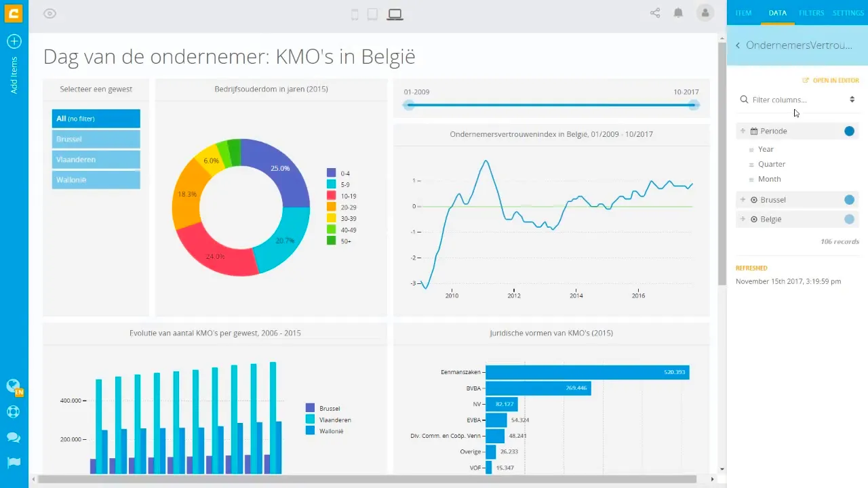Toggle Wallonië legend in bar chart
Viewport: 868px width, 488px height.
tap(325, 431)
